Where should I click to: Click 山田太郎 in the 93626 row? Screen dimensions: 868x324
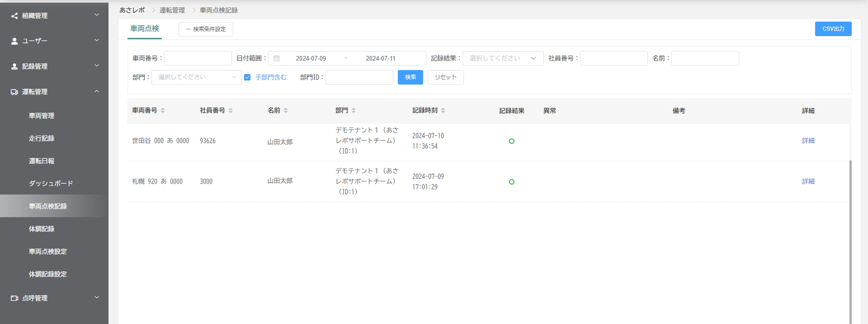coord(280,142)
